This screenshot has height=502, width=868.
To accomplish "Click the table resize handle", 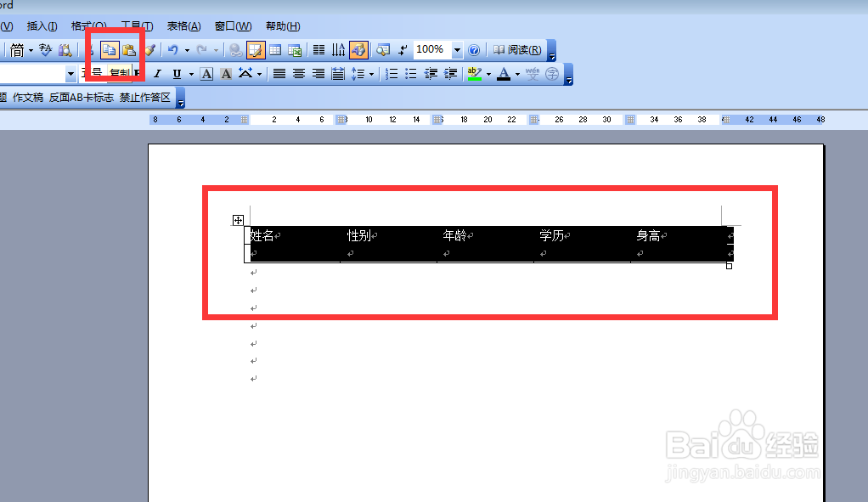I will [729, 266].
